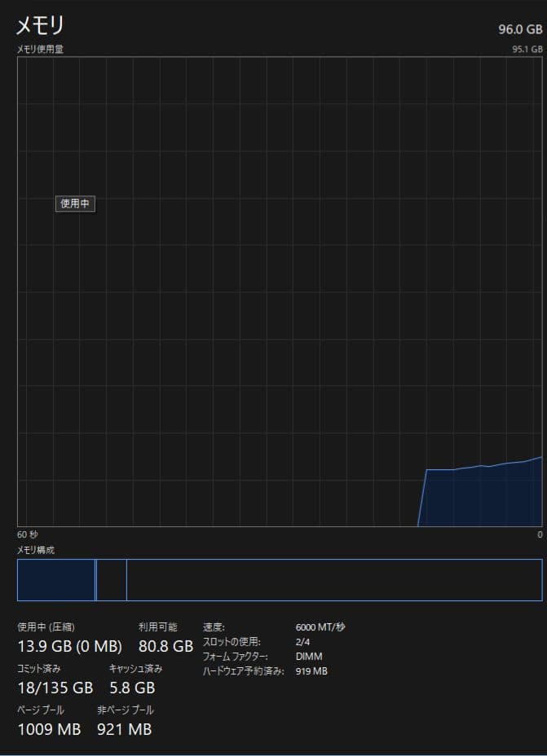Click the 18/135 GB committed value
Screen dimensions: 547x756
55,688
